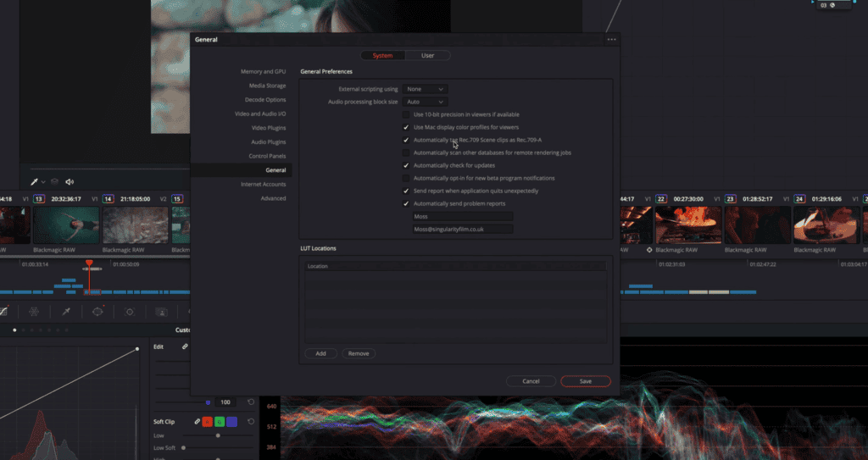
Task: Open the Curves palette icon
Action: pos(3,312)
